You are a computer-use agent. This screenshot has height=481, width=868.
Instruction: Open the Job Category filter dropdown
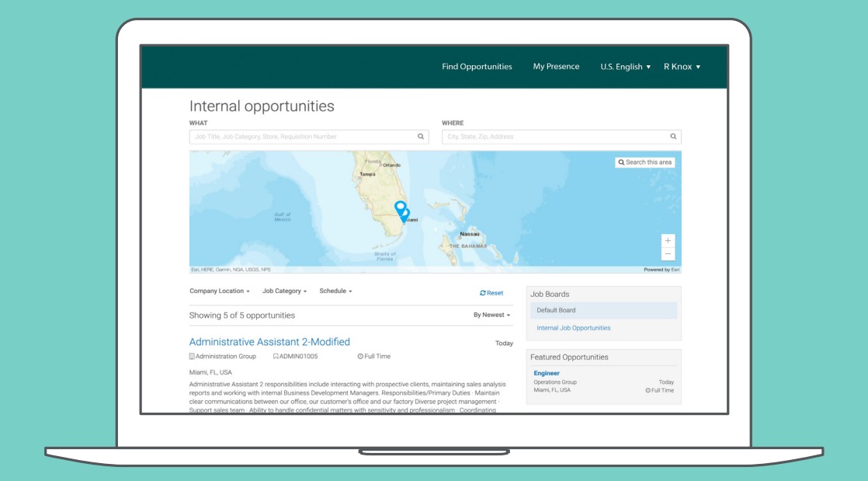point(284,291)
